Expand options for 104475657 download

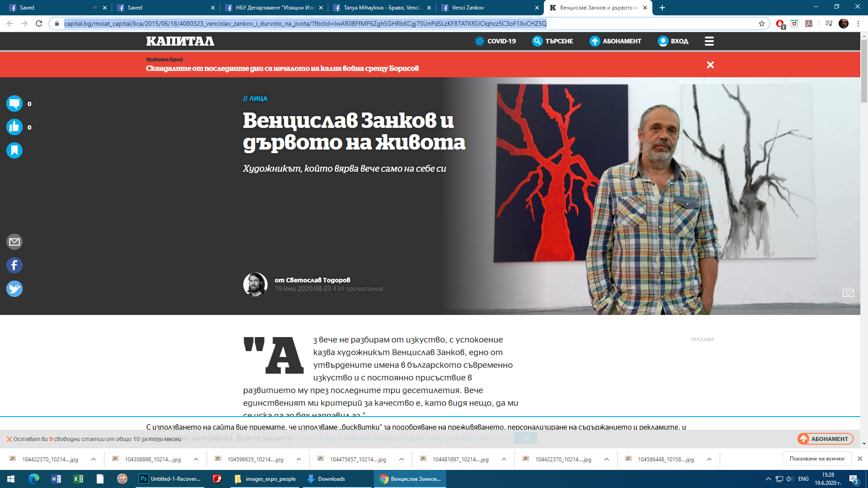point(401,459)
